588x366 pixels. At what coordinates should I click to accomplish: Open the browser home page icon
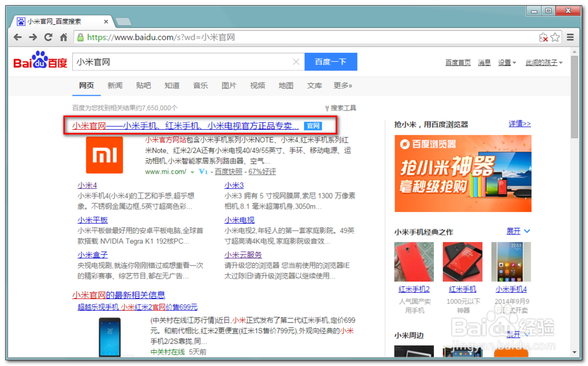(64, 36)
